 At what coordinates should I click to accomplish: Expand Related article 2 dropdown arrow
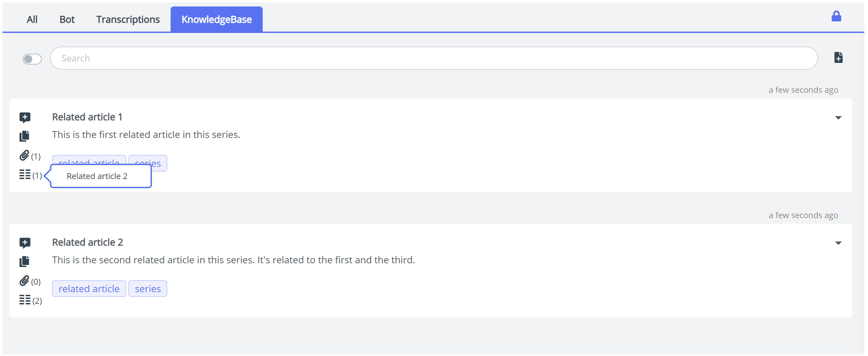click(x=838, y=243)
